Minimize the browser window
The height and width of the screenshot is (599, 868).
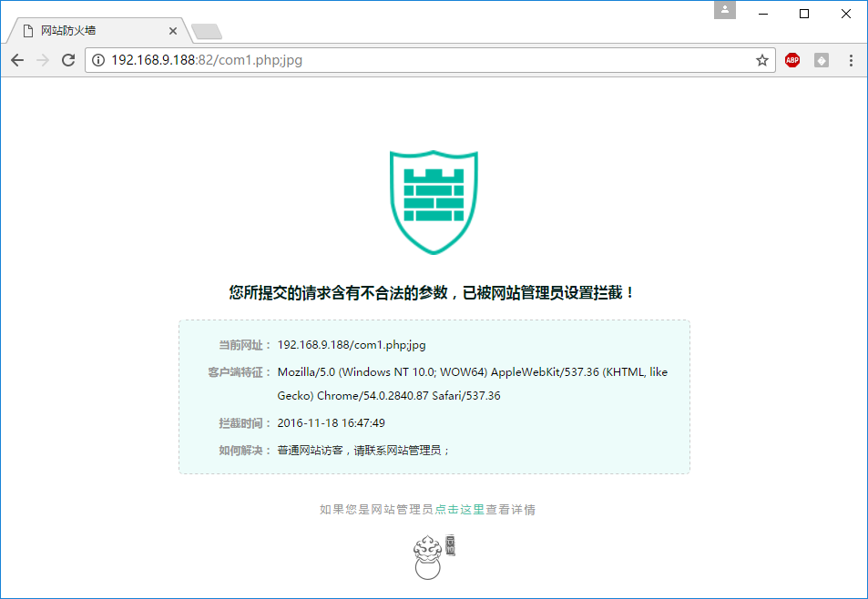(x=762, y=14)
